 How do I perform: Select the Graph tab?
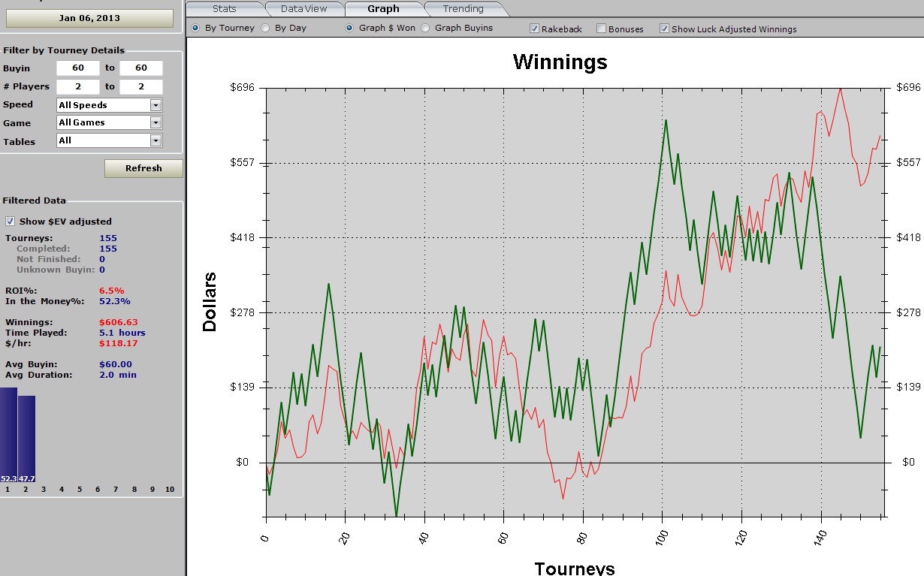tap(383, 9)
